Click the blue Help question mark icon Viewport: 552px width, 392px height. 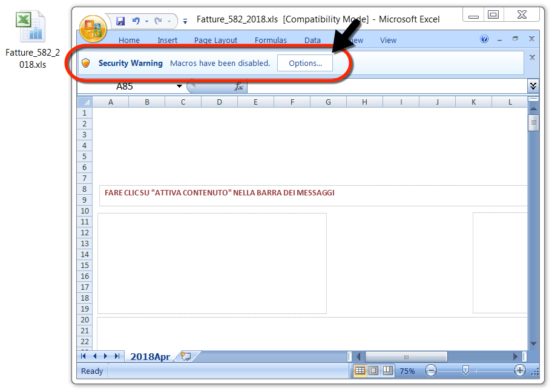point(484,39)
